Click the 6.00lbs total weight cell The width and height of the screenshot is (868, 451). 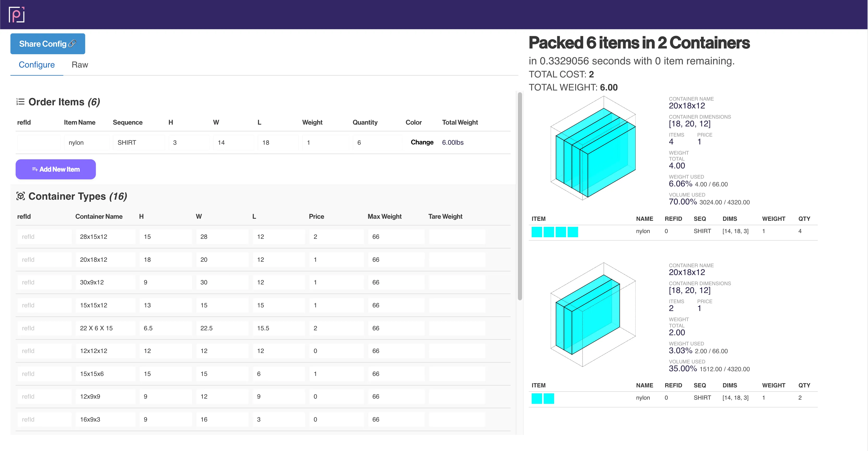pos(452,142)
